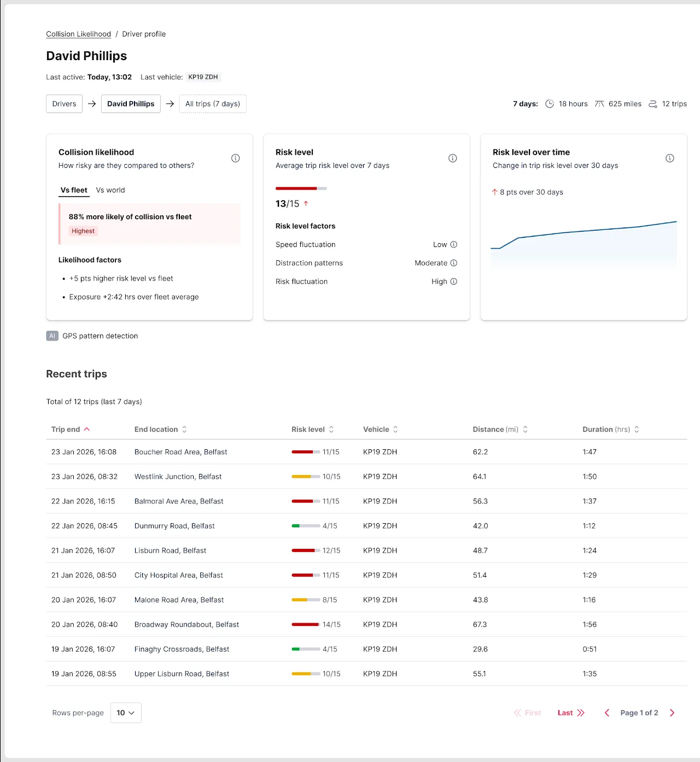Viewport: 700px width, 762px height.
Task: Click the 13/15 risk level progress bar
Action: [301, 189]
